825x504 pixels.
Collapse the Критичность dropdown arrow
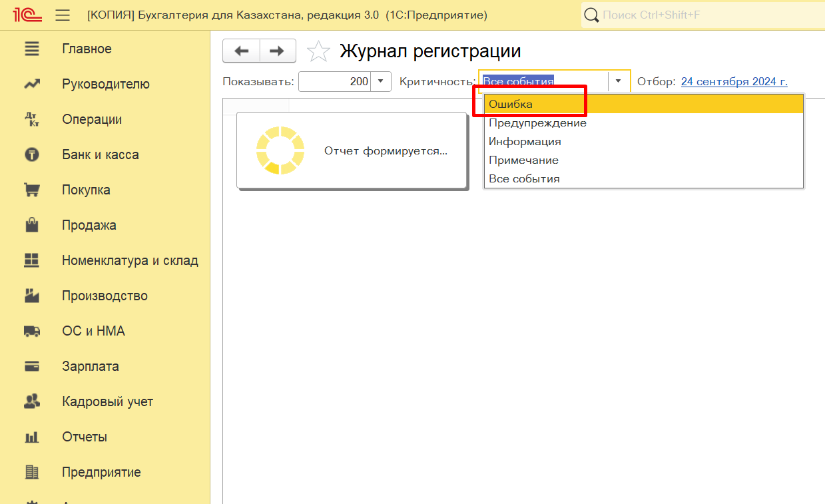coord(619,81)
